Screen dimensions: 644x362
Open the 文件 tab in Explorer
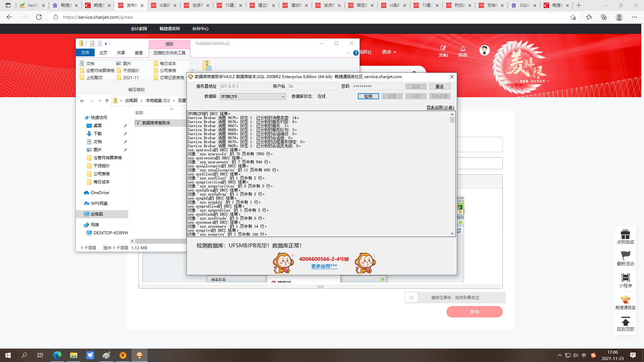point(85,53)
